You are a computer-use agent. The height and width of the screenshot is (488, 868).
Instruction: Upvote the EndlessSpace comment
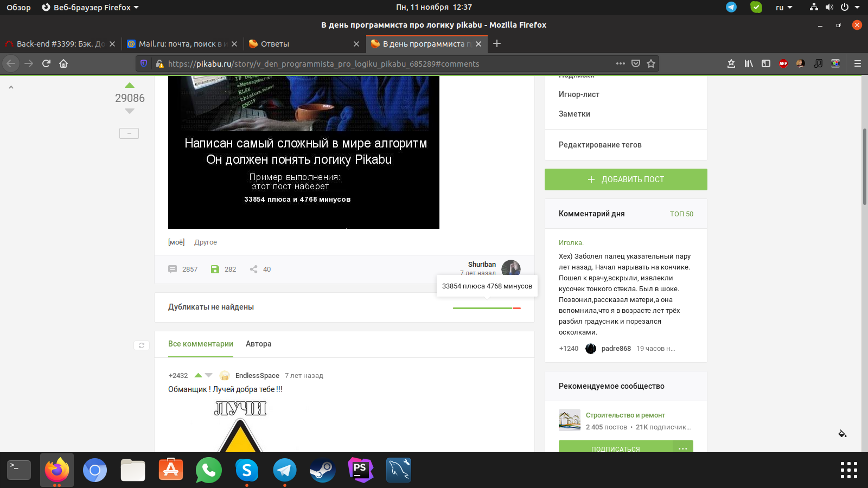coord(198,375)
